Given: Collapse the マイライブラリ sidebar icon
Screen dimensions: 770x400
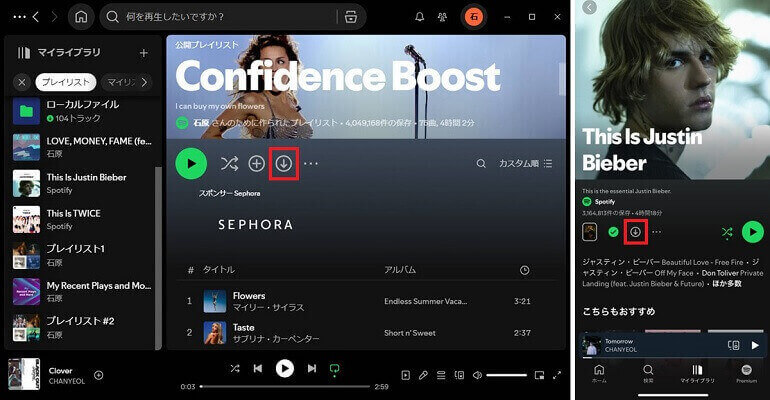Looking at the screenshot, I should coord(24,53).
